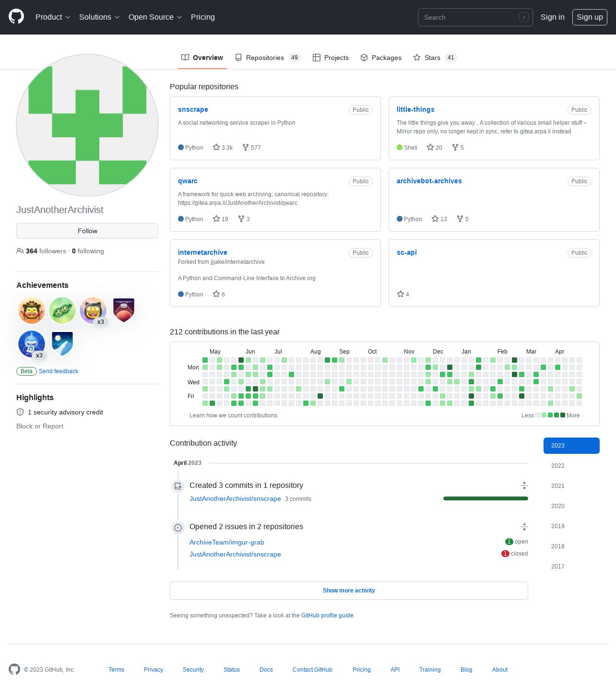Viewport: 616px width, 699px height.
Task: Click the 4 stars on sc-api
Action: [x=403, y=294]
